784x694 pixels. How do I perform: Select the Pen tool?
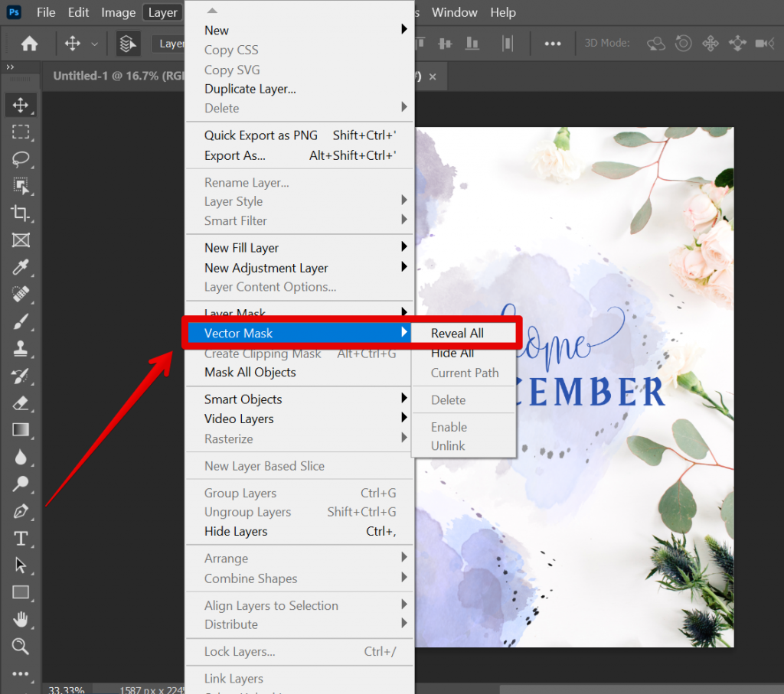[21, 511]
